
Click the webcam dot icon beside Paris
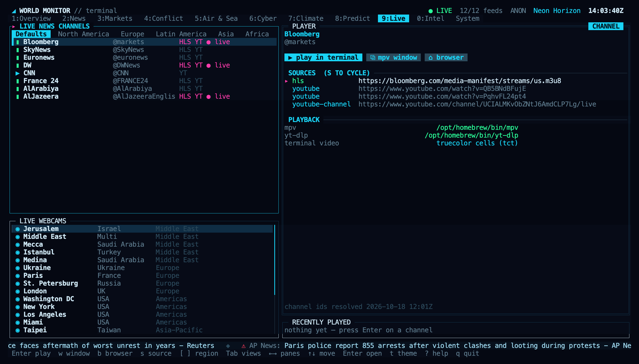[18, 276]
